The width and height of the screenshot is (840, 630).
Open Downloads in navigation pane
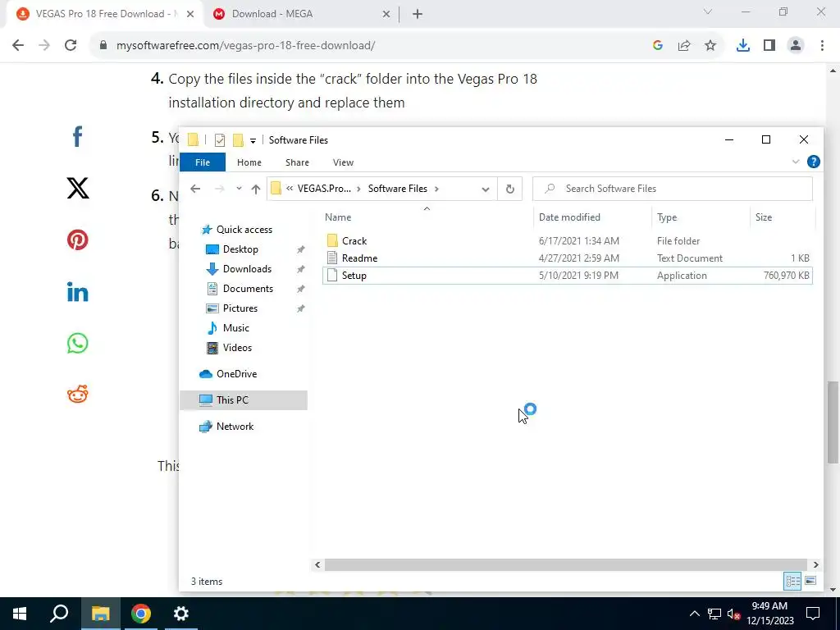(247, 269)
